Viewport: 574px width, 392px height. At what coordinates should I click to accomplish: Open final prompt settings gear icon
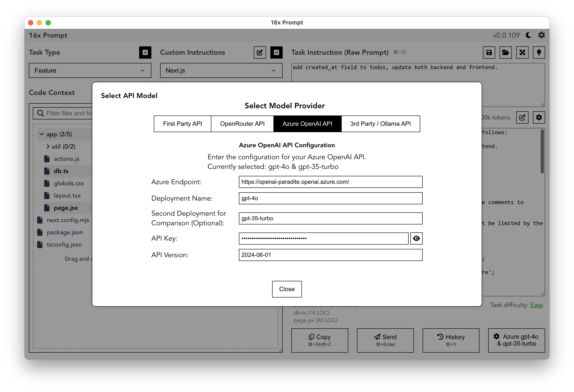[x=539, y=117]
